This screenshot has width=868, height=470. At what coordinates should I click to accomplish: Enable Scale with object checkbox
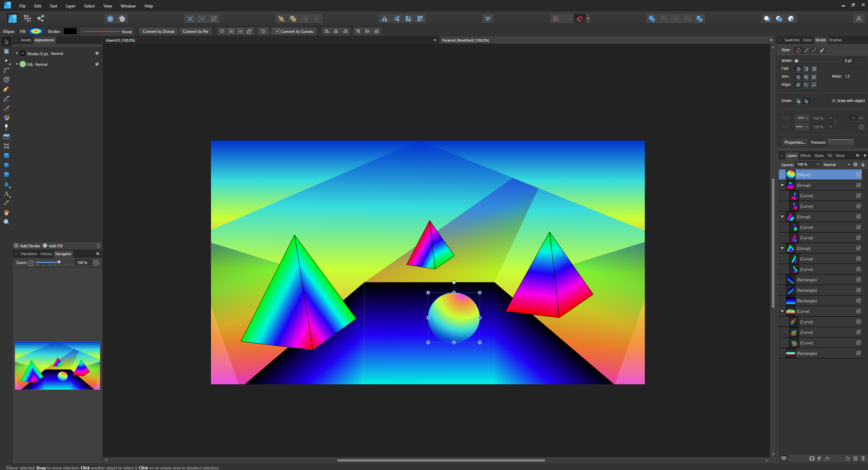tap(834, 101)
